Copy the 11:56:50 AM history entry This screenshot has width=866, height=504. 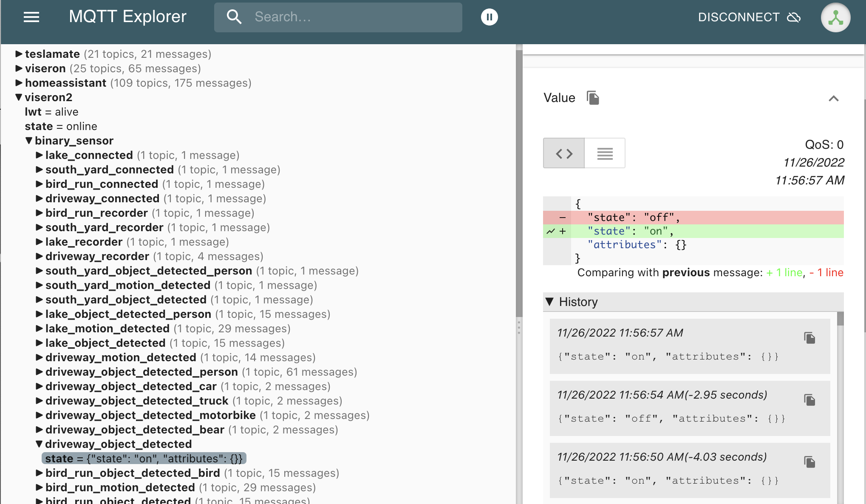click(809, 462)
